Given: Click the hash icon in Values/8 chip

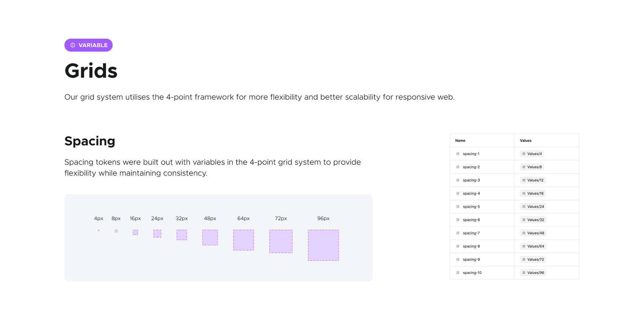Looking at the screenshot, I should click(x=524, y=167).
